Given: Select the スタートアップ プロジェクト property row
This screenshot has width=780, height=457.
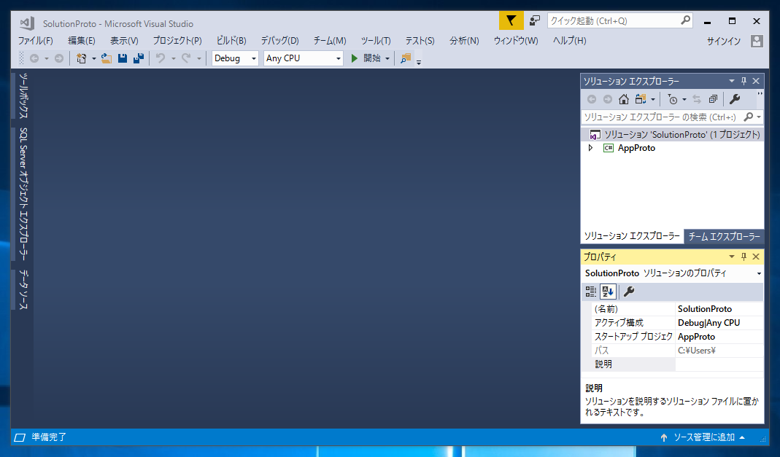Looking at the screenshot, I should (x=673, y=337).
